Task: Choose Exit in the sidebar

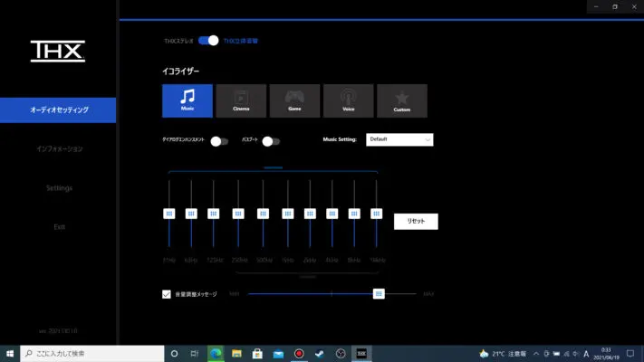Action: coord(59,226)
